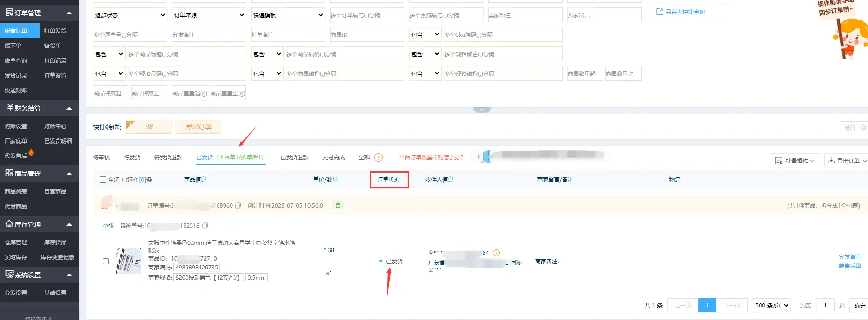This screenshot has height=320, width=868.
Task: Click 确定 page jump button
Action: [859, 305]
